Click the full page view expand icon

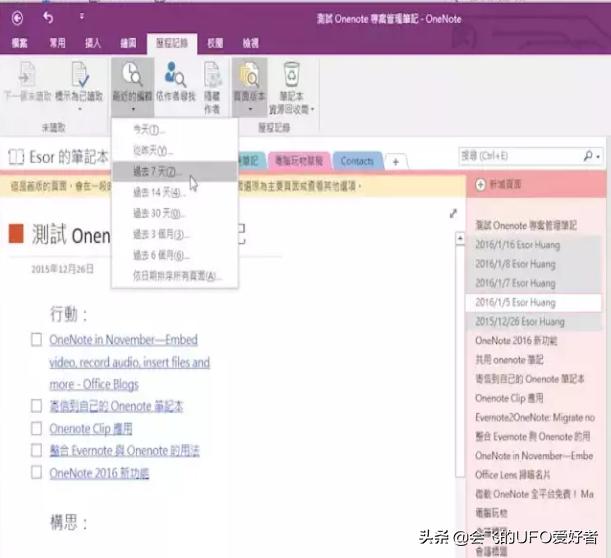(453, 213)
